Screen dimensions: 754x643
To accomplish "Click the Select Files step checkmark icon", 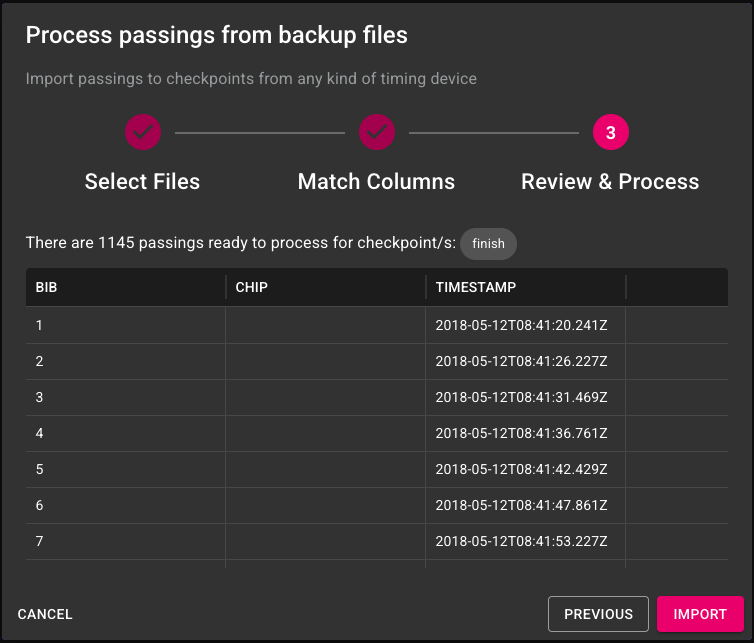I will click(x=143, y=132).
